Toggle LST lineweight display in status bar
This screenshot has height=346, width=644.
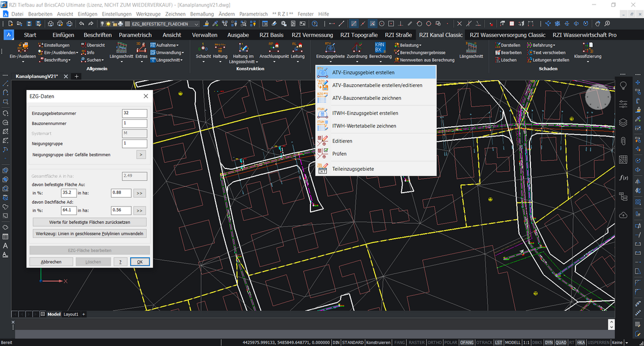click(x=498, y=343)
